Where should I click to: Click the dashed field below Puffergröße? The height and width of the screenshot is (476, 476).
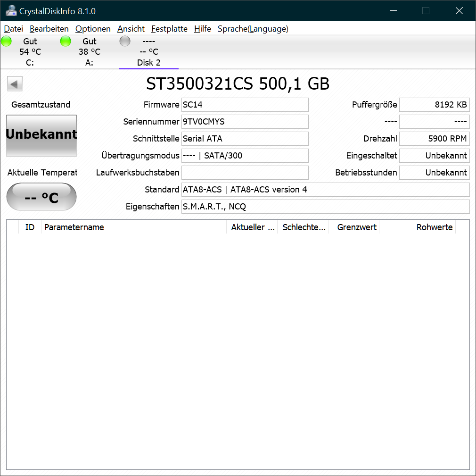[x=435, y=122]
